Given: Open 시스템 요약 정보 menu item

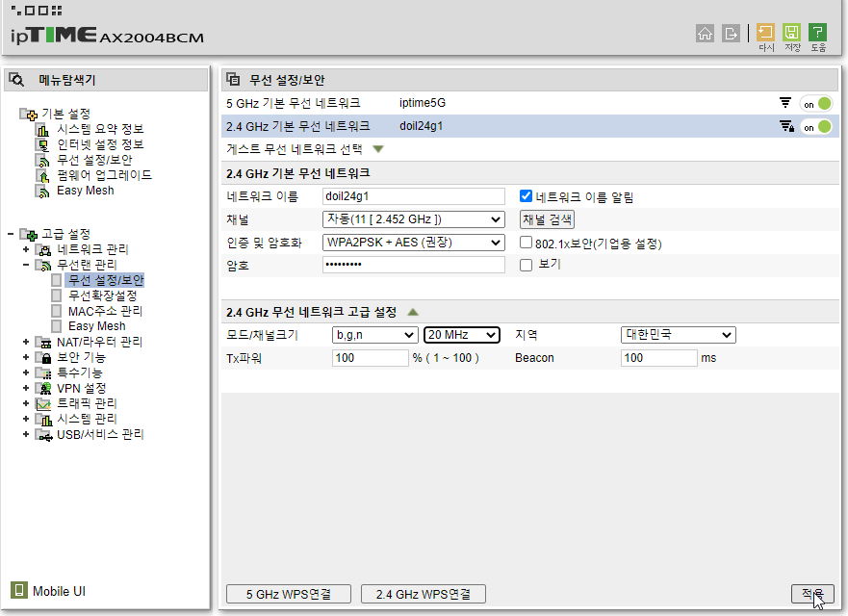Looking at the screenshot, I should 100,129.
